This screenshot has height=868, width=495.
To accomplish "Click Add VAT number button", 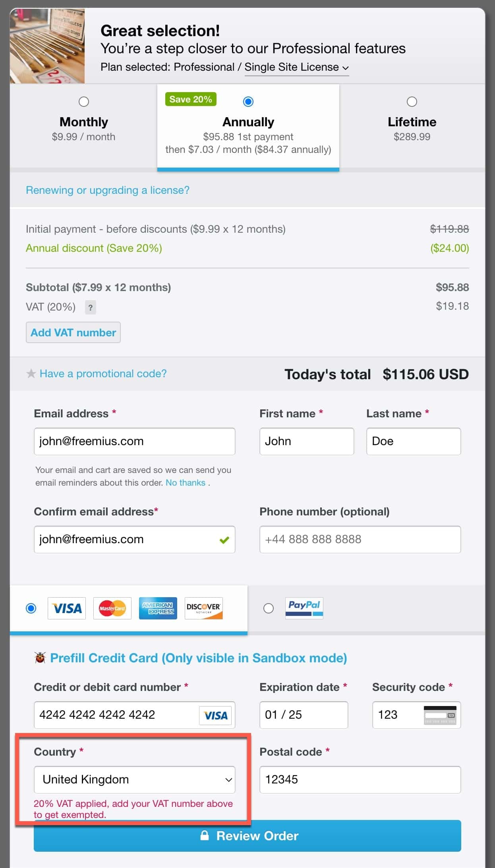I will (73, 332).
